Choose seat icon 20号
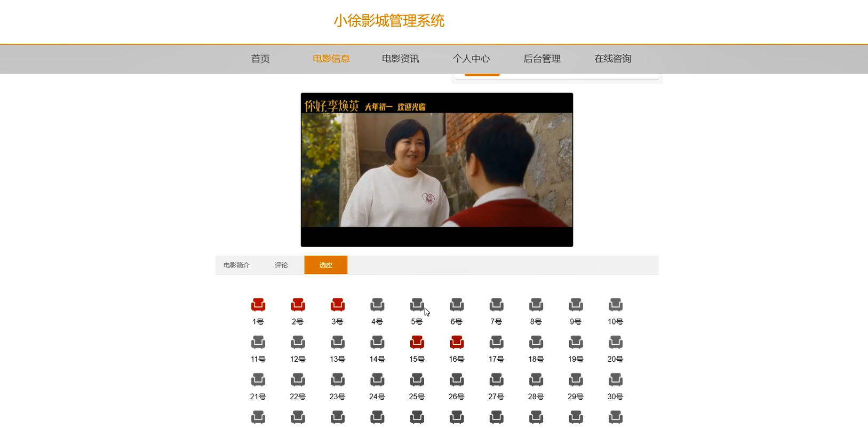Viewport: 868px width, 428px height. (x=616, y=342)
